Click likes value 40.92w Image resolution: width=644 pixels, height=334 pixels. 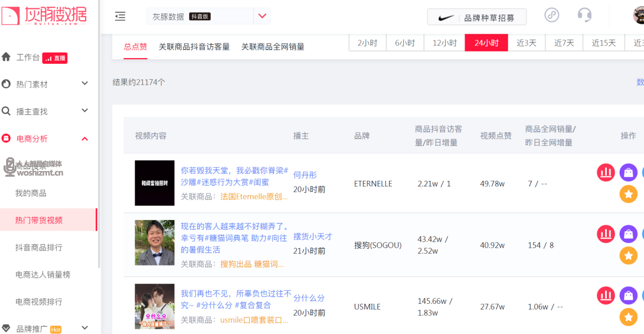[x=492, y=245]
